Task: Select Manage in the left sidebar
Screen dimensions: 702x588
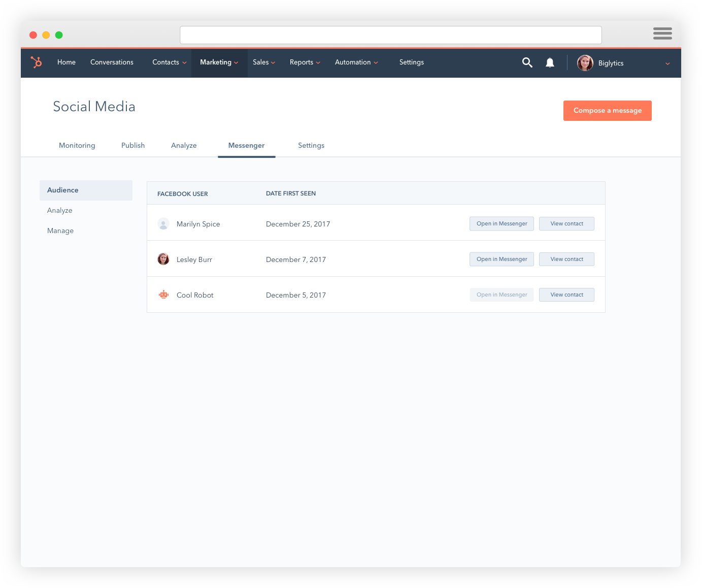Action: coord(60,231)
